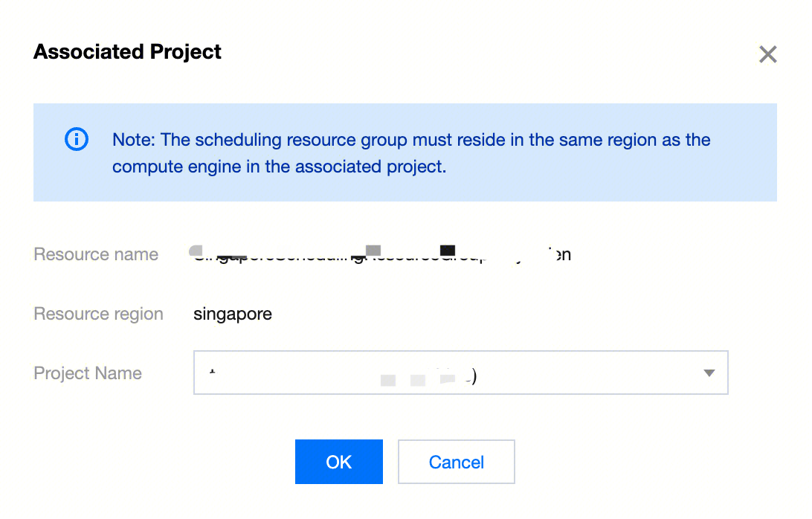The height and width of the screenshot is (519, 812).
Task: Click the Resource name label
Action: tap(96, 254)
